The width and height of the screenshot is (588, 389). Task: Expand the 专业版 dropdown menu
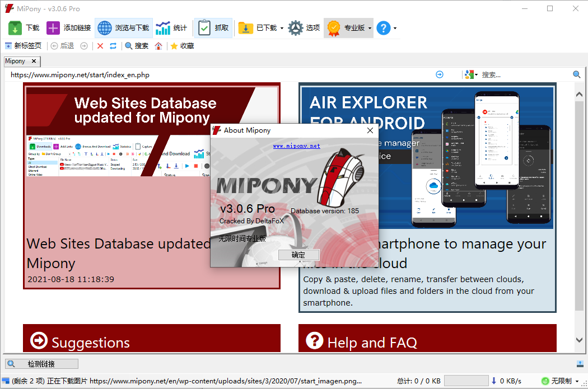pyautogui.click(x=370, y=28)
